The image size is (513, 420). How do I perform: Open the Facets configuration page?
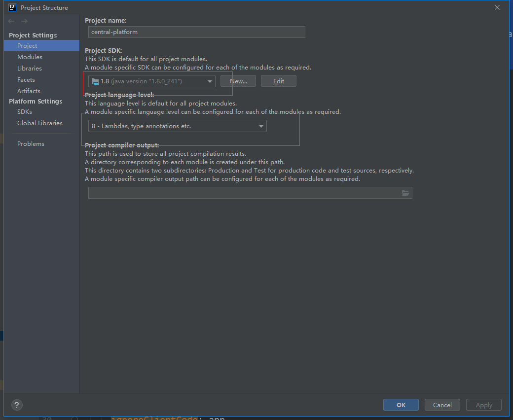click(26, 79)
